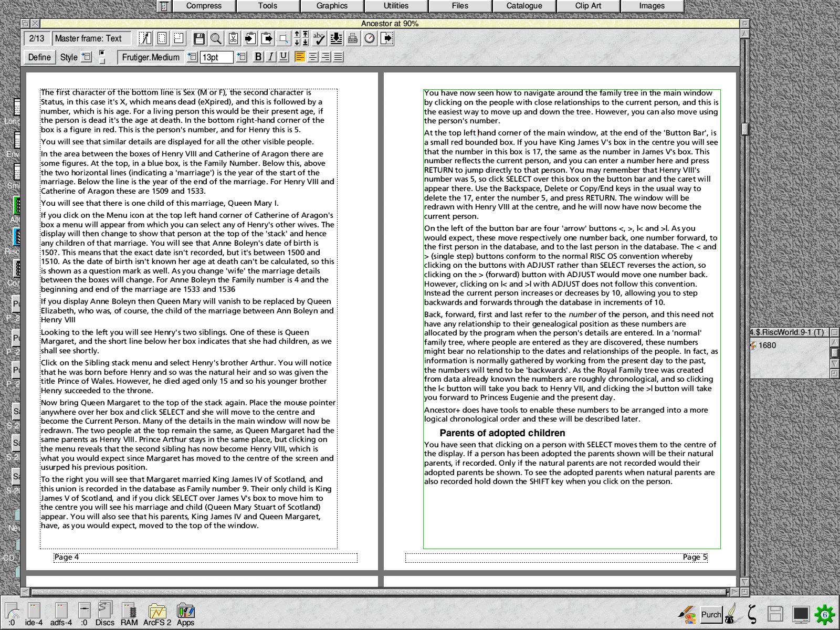Toggle Underline text formatting
This screenshot has width=840, height=630.
(283, 57)
